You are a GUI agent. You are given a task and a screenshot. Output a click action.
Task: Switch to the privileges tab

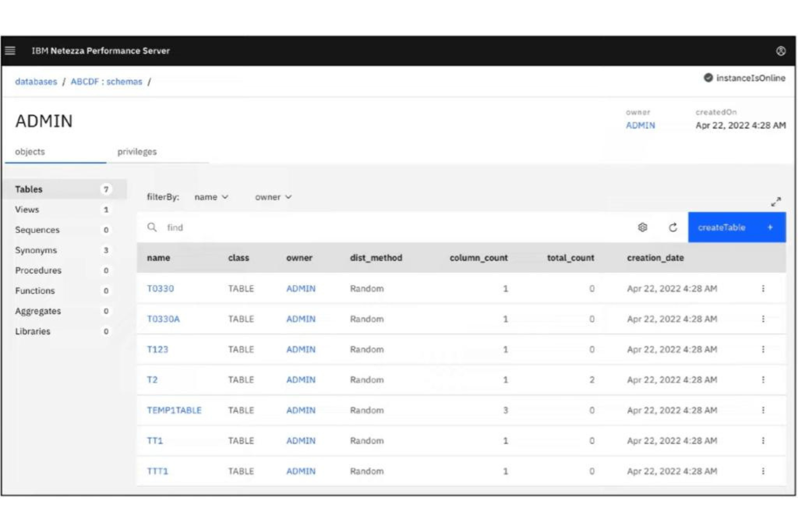click(x=136, y=151)
